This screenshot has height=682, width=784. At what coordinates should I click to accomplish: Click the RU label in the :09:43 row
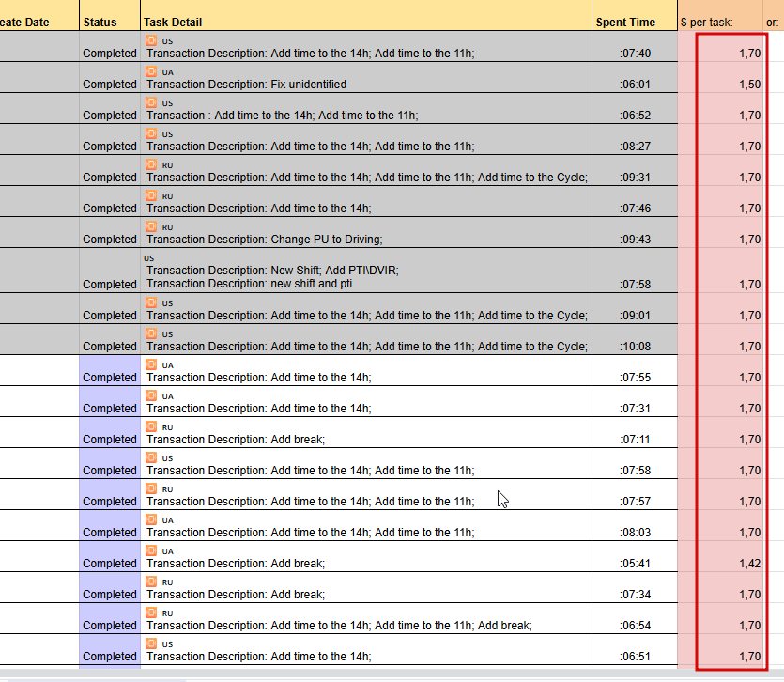pos(167,227)
